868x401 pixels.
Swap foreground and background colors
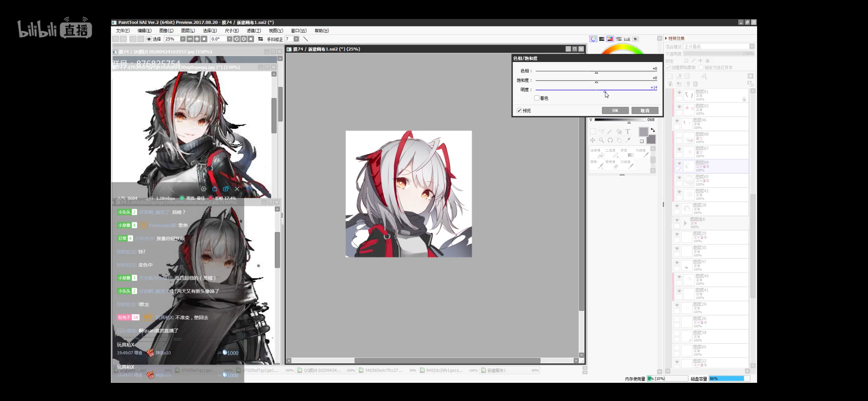coord(653,130)
